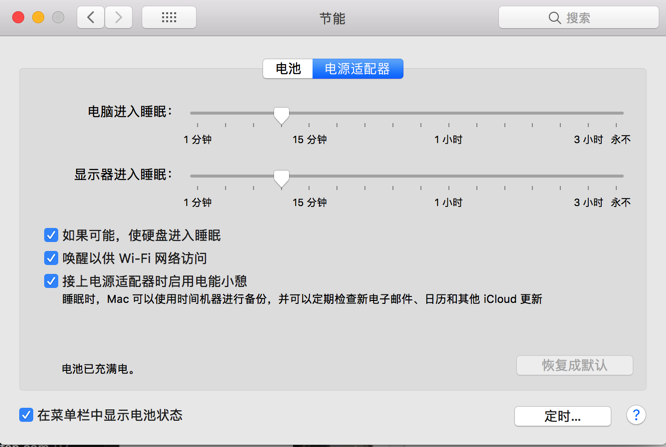Image resolution: width=666 pixels, height=447 pixels.
Task: Click the 搜索 search input field
Action: click(x=579, y=17)
